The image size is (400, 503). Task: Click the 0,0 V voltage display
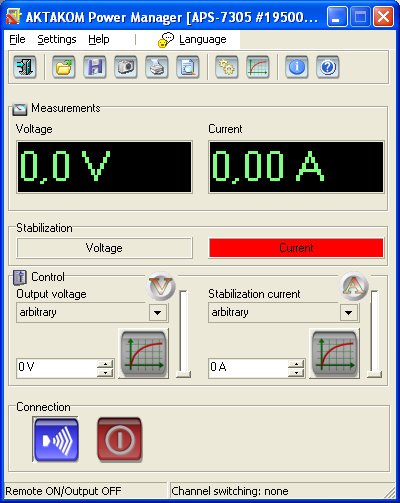click(104, 167)
